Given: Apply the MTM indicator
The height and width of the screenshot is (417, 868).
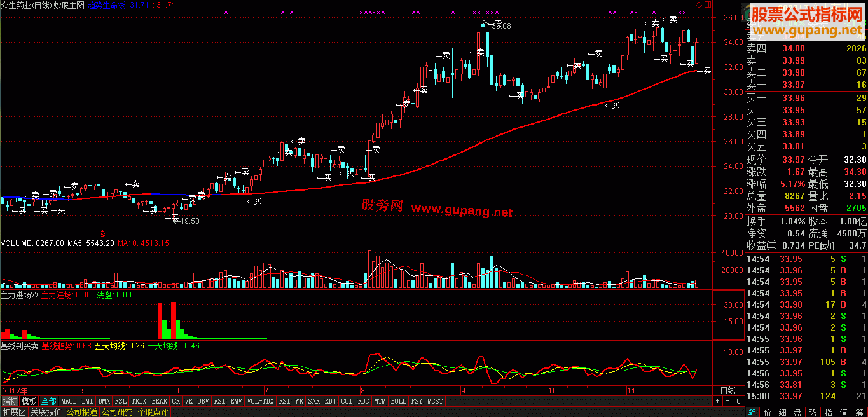Looking at the screenshot, I should [x=380, y=401].
